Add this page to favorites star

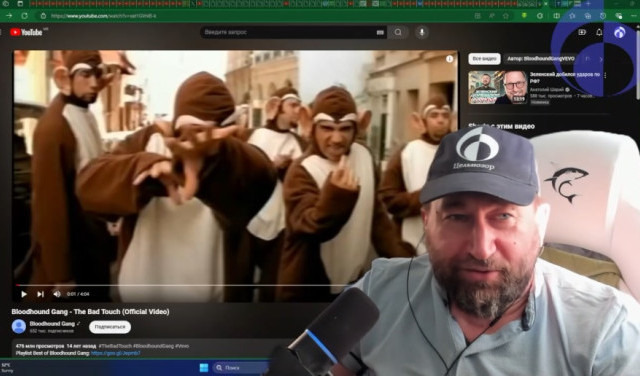[506, 16]
